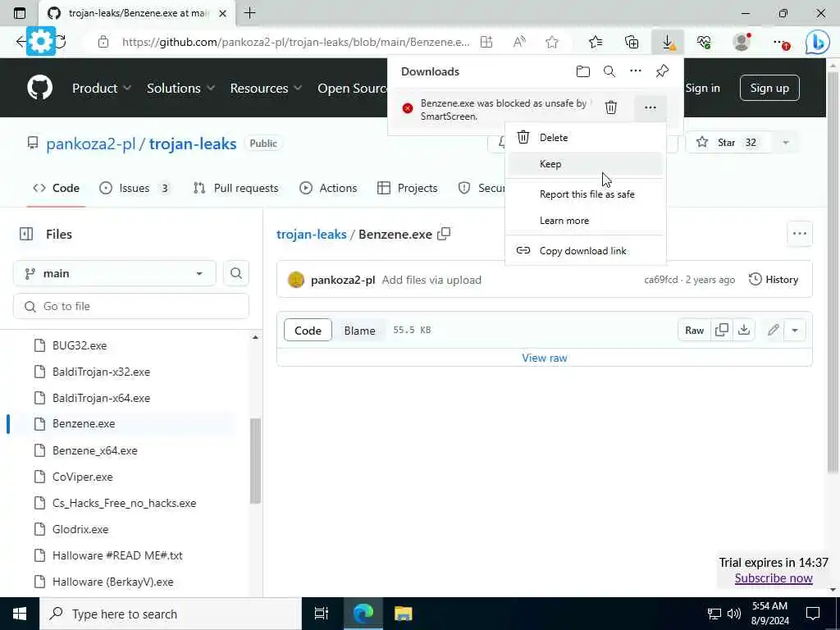The width and height of the screenshot is (840, 630).
Task: Open the Raw file view
Action: [694, 330]
